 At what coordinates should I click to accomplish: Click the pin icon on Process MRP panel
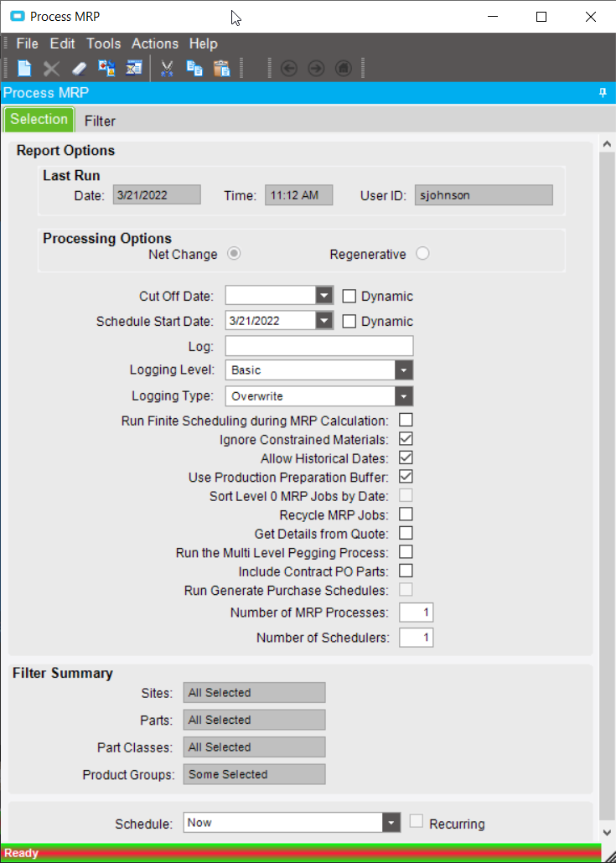click(x=603, y=92)
